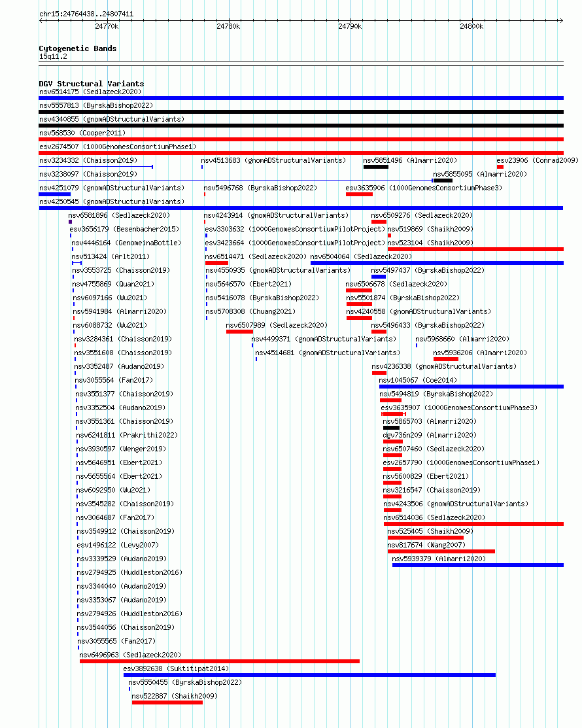Click nsv6514036 (Sedlazeck2020) red bar
The image size is (582, 728).
click(x=474, y=524)
